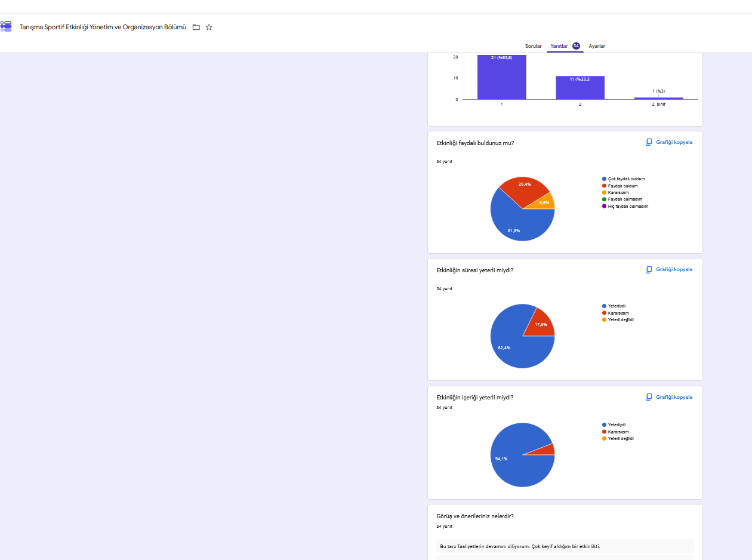Select the red 29,4% pie slice

point(524,190)
